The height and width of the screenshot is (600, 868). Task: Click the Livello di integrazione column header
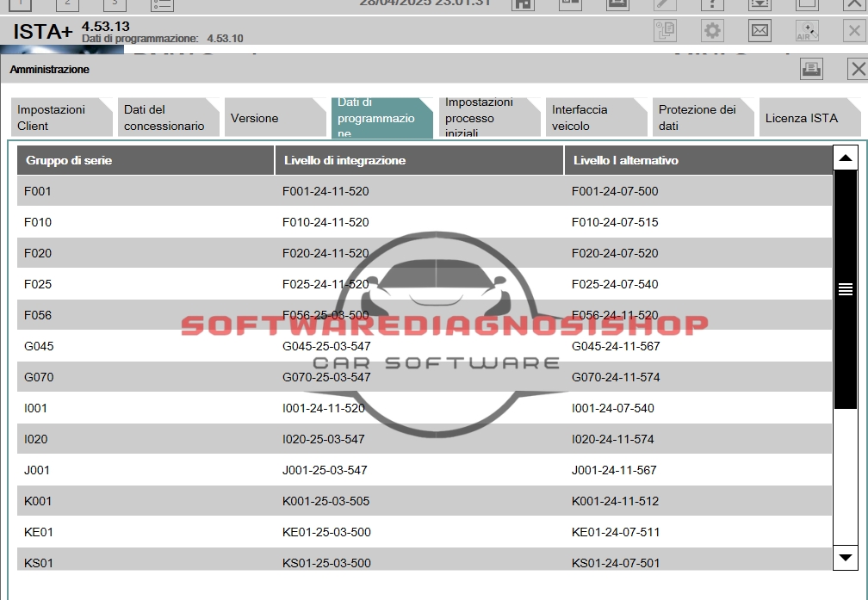pyautogui.click(x=419, y=160)
